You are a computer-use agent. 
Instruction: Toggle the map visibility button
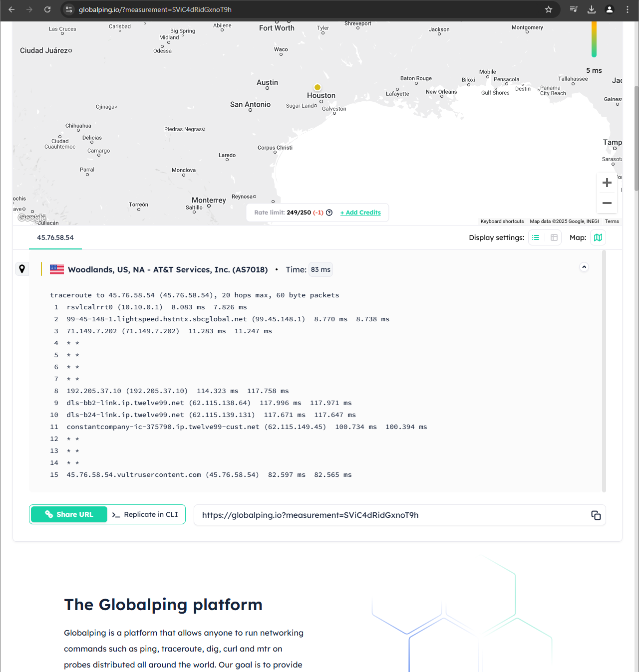pyautogui.click(x=598, y=237)
